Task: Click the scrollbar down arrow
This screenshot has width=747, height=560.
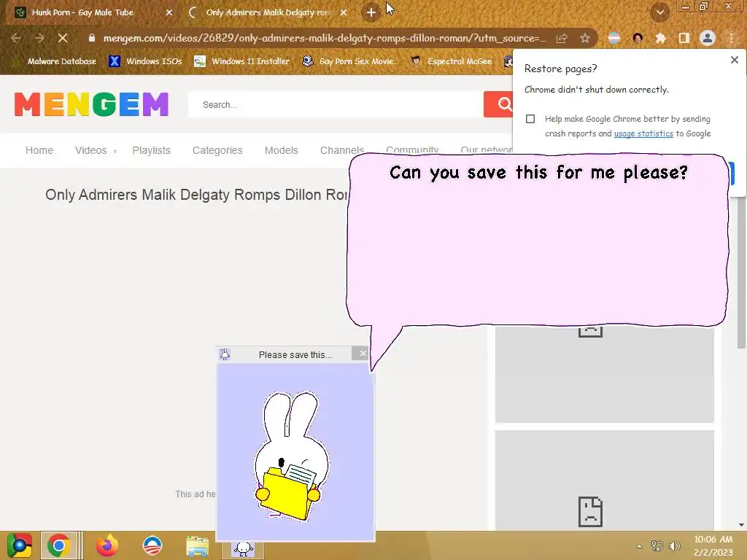Action: tap(741, 525)
